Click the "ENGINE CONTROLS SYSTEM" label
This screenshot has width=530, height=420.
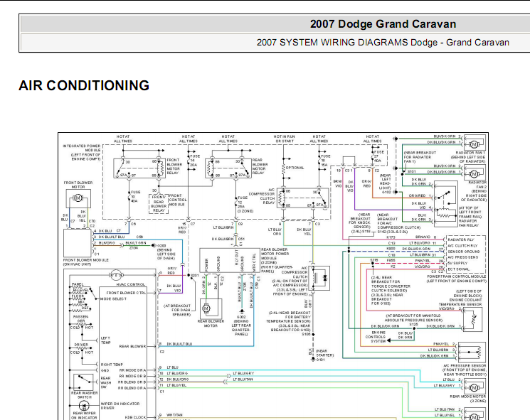(375, 337)
